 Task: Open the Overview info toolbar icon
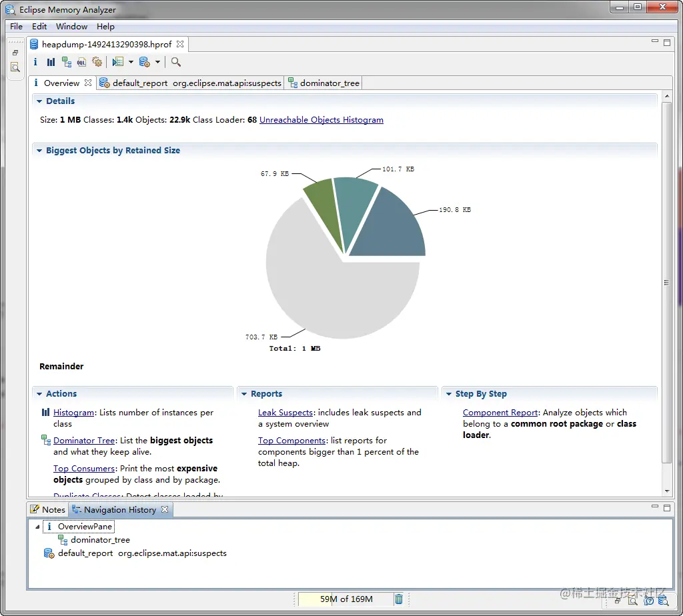tap(35, 62)
